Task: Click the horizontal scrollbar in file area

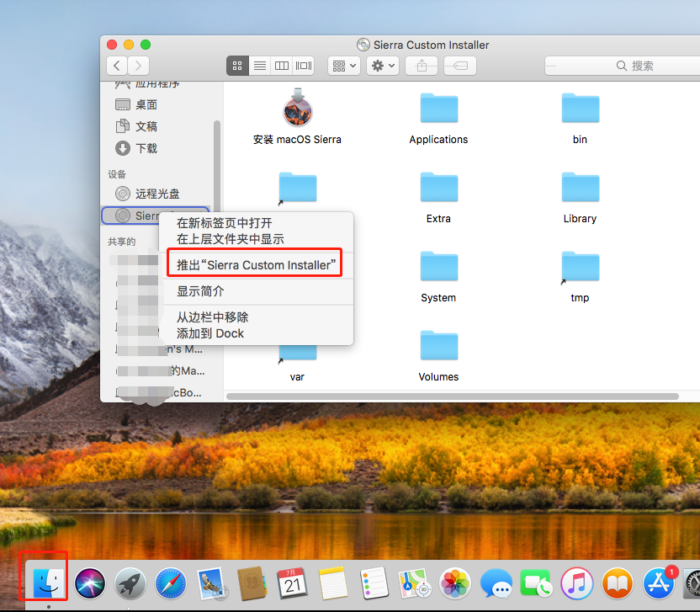Action: pyautogui.click(x=453, y=396)
